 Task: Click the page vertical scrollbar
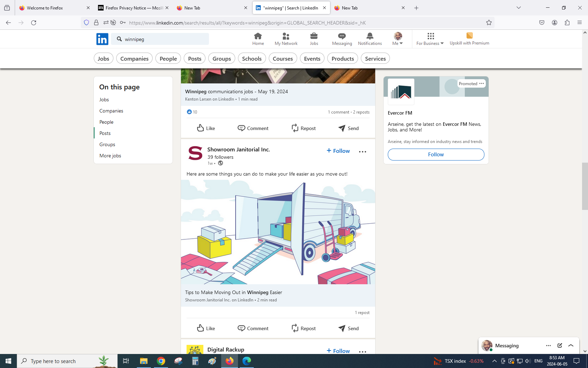(x=585, y=186)
